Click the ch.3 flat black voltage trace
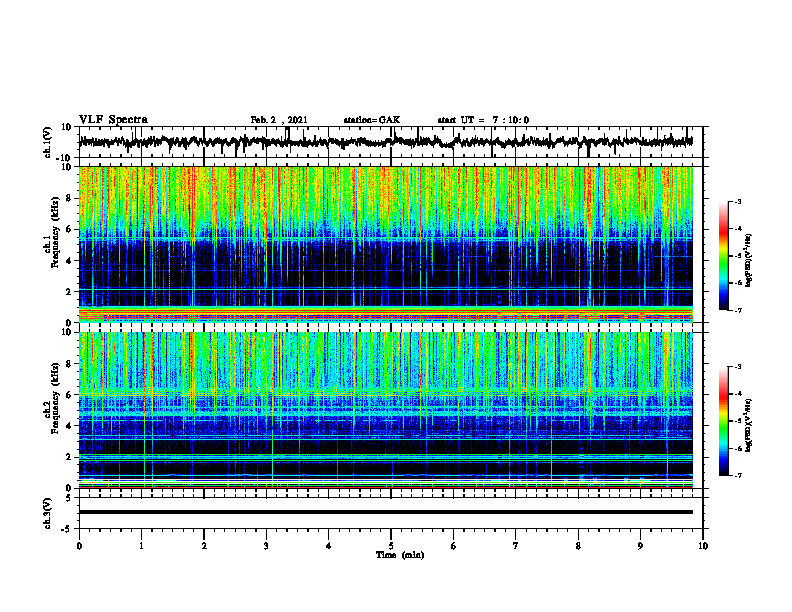 pos(385,512)
